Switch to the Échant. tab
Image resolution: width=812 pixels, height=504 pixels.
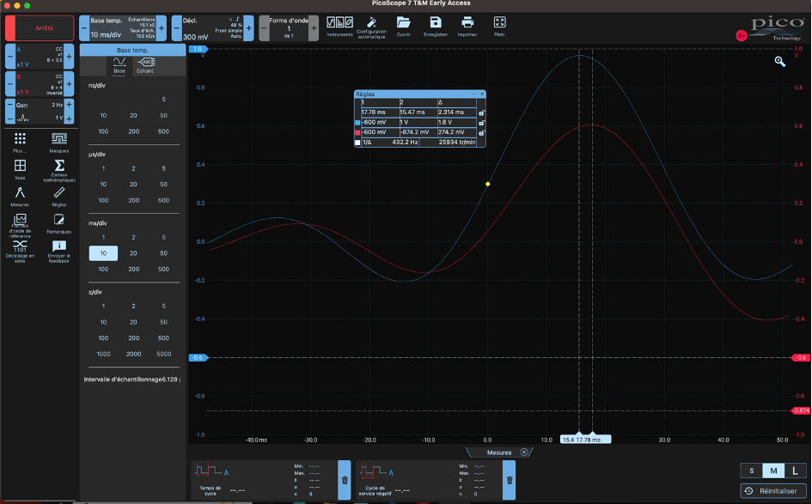[x=146, y=65]
